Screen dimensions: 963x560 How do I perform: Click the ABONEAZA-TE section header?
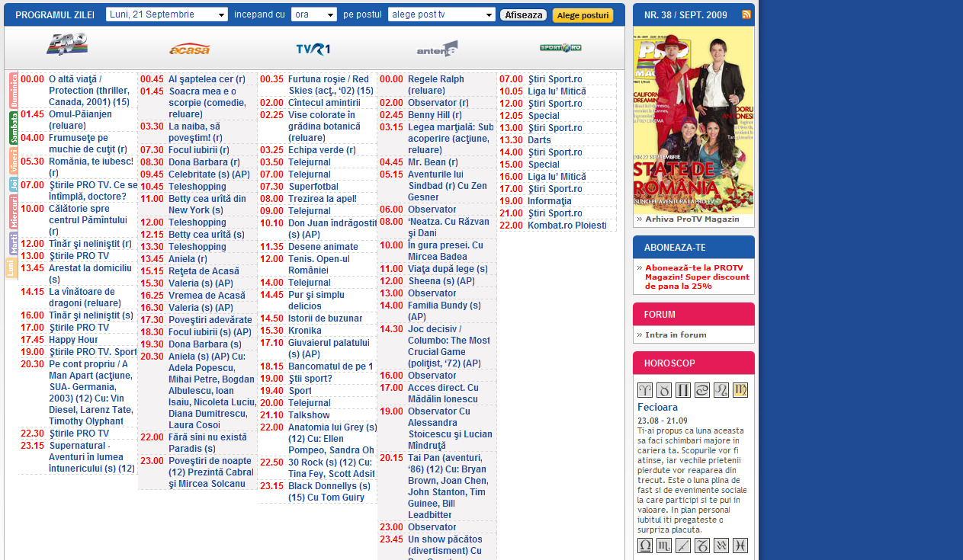tap(693, 247)
